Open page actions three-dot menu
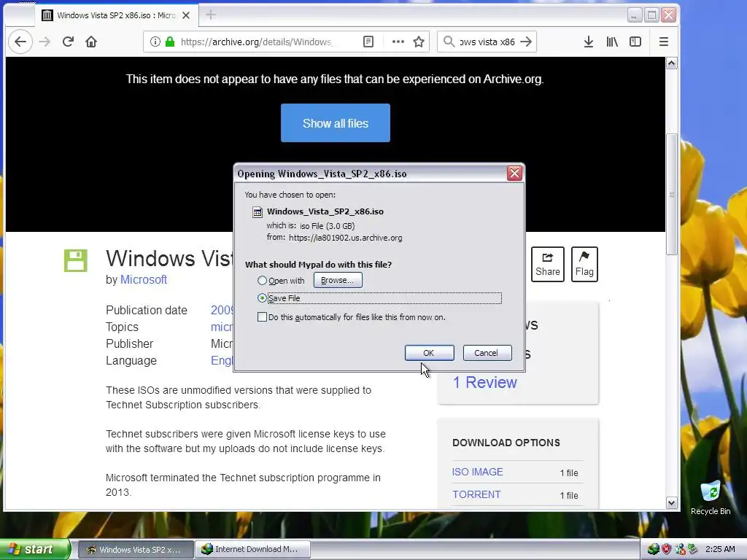747x560 pixels. coord(398,42)
